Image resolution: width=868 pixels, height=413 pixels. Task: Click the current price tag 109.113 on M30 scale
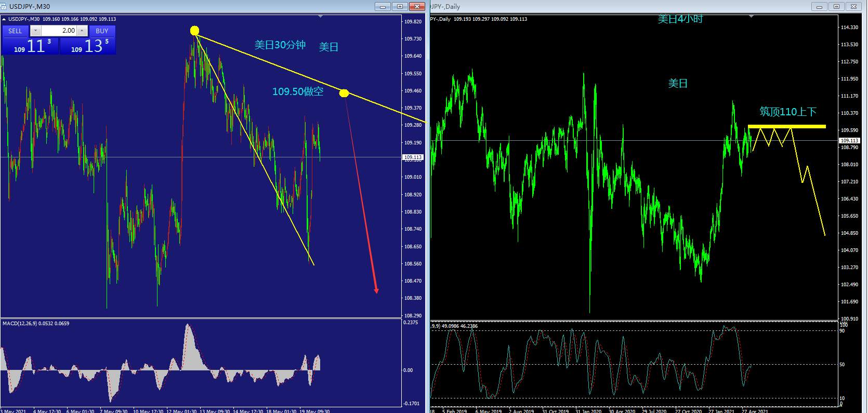413,157
